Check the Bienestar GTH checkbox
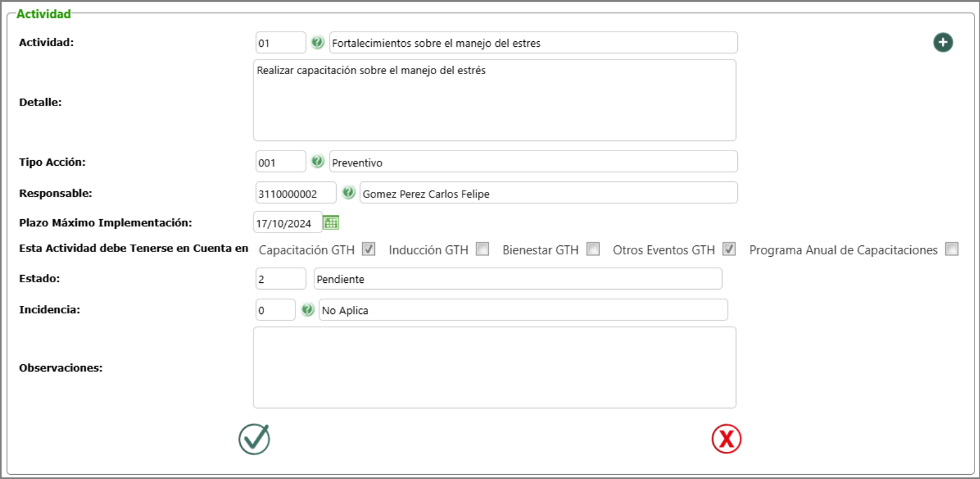Image resolution: width=980 pixels, height=479 pixels. coord(593,249)
